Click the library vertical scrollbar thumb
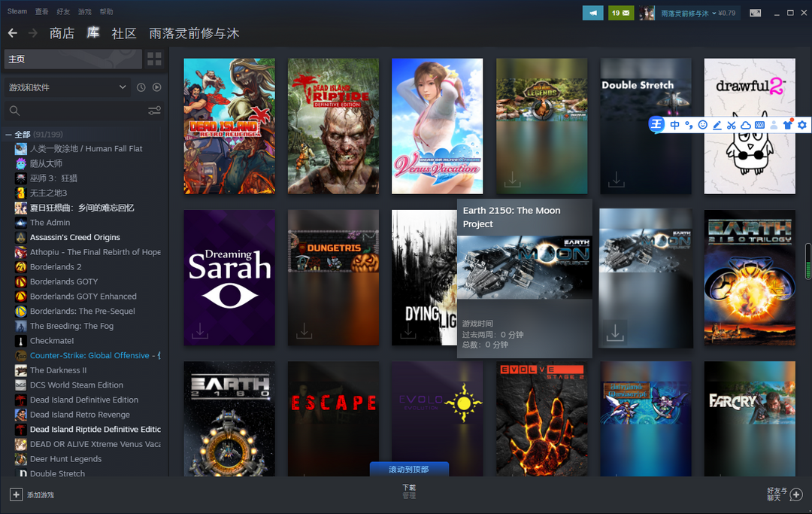 [807, 261]
